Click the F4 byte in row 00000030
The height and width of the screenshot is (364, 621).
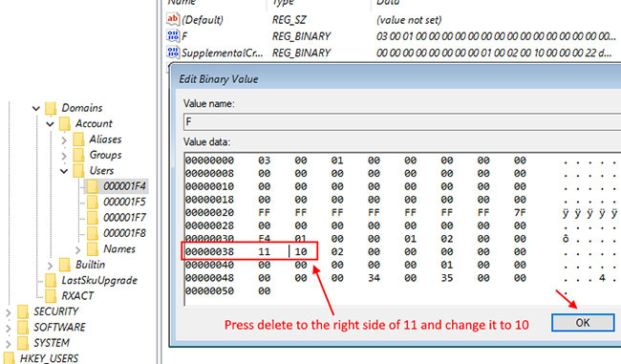[264, 239]
